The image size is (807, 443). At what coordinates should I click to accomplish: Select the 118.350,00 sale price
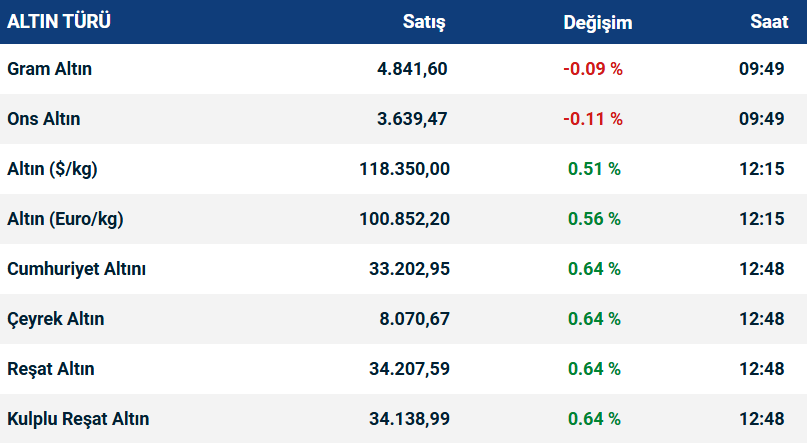404,169
